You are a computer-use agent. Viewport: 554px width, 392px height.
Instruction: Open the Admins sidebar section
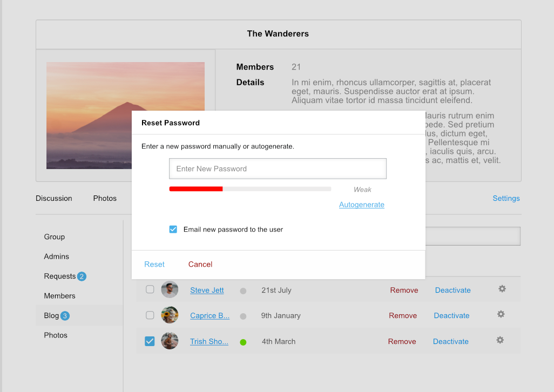[x=57, y=256]
